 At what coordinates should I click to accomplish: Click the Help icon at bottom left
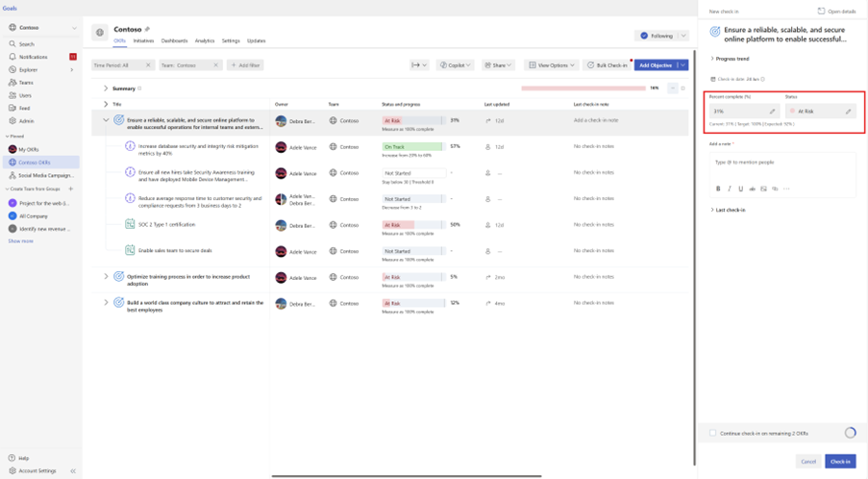(12, 458)
